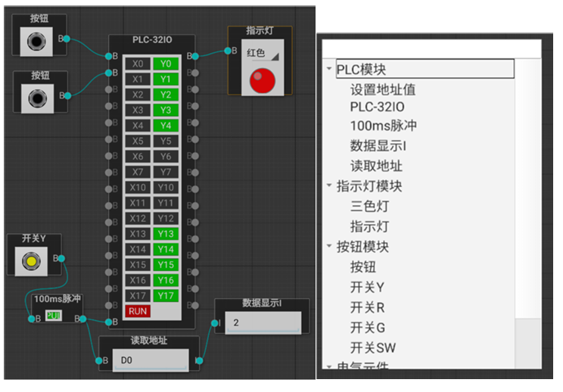The height and width of the screenshot is (392, 563).
Task: Select 设置地址值 in the component tree
Action: point(383,90)
